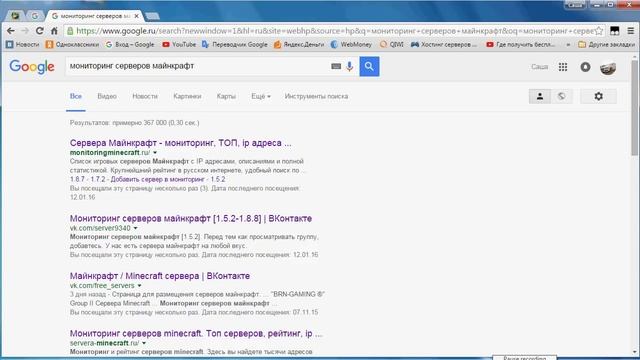This screenshot has height=360, width=640.
Task: Open a new tab with the new tab button
Action: click(x=152, y=16)
